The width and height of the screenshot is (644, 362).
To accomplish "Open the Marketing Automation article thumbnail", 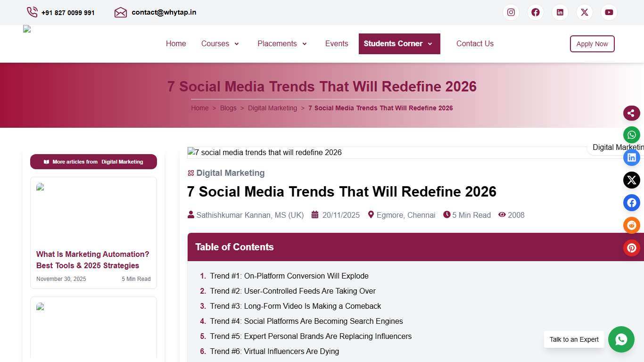I will point(93,211).
